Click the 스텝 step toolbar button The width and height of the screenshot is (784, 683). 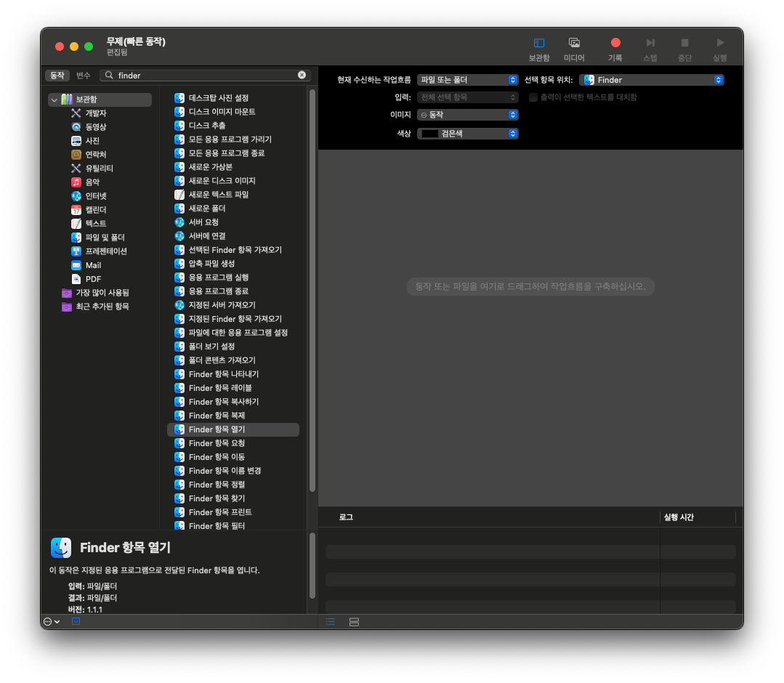pos(650,49)
